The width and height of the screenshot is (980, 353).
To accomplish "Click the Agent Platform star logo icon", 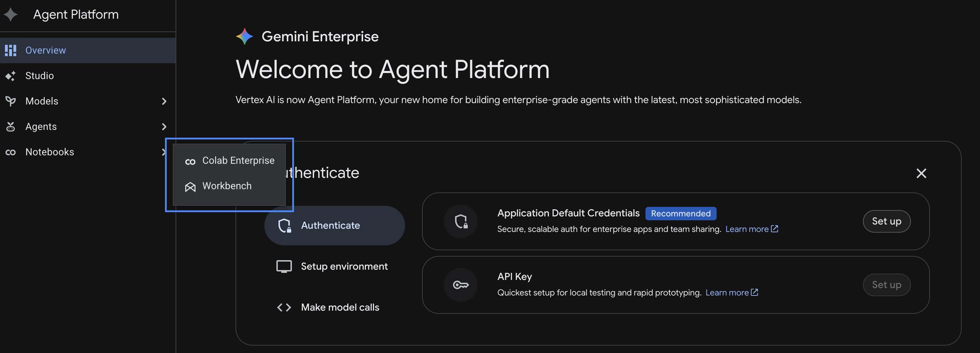I will coord(11,14).
